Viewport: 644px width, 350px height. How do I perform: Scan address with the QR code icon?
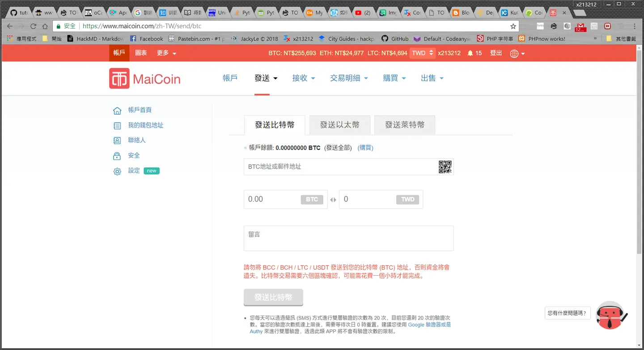(445, 167)
